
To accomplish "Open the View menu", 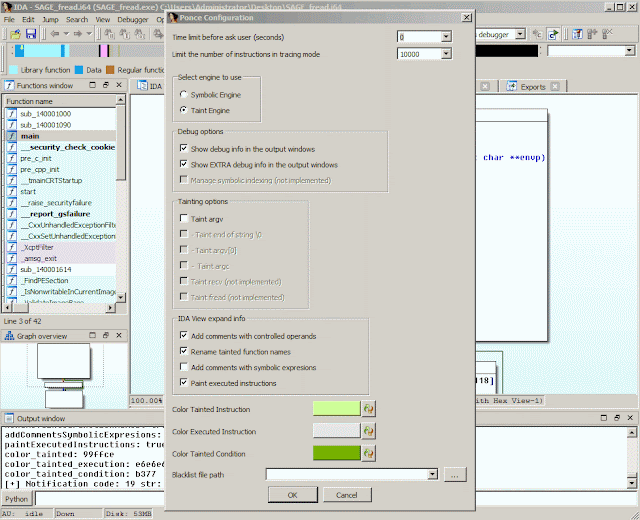I will click(x=102, y=19).
